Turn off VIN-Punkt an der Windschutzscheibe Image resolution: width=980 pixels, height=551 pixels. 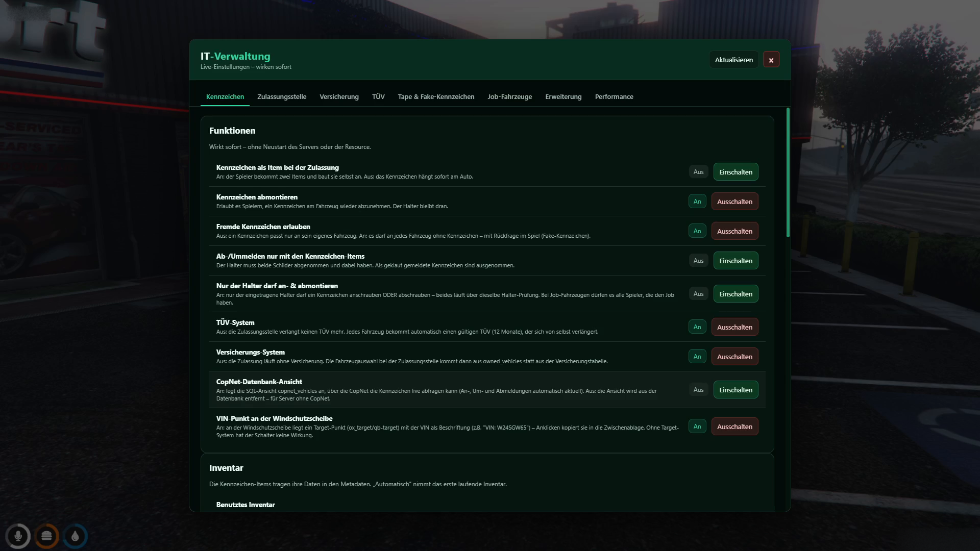[734, 427]
